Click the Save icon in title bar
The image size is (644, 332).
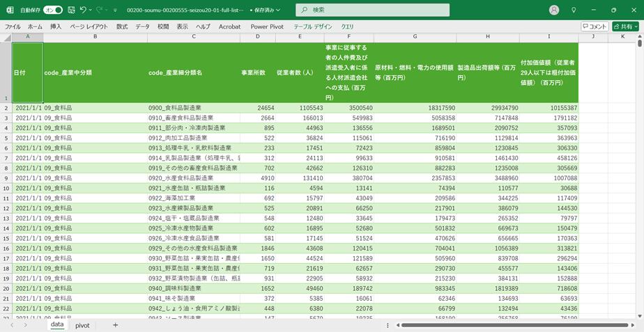(70, 10)
